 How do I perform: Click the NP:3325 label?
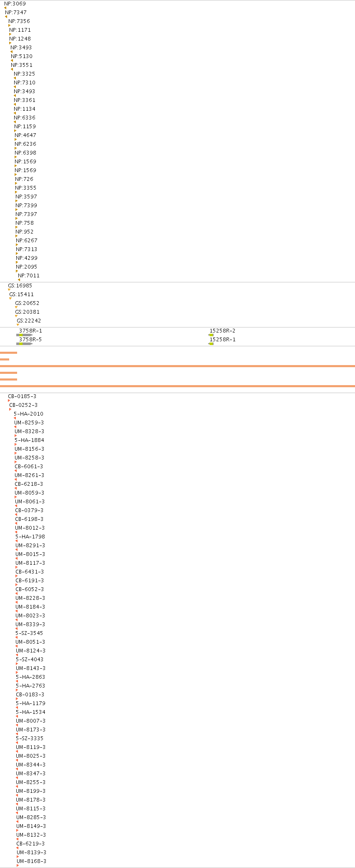(x=25, y=74)
